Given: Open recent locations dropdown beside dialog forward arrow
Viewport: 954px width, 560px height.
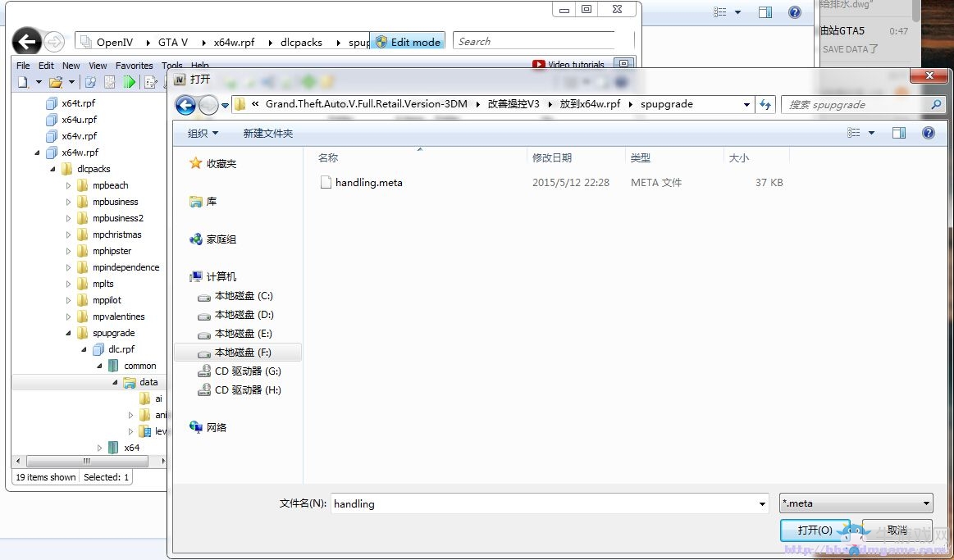Looking at the screenshot, I should (225, 105).
